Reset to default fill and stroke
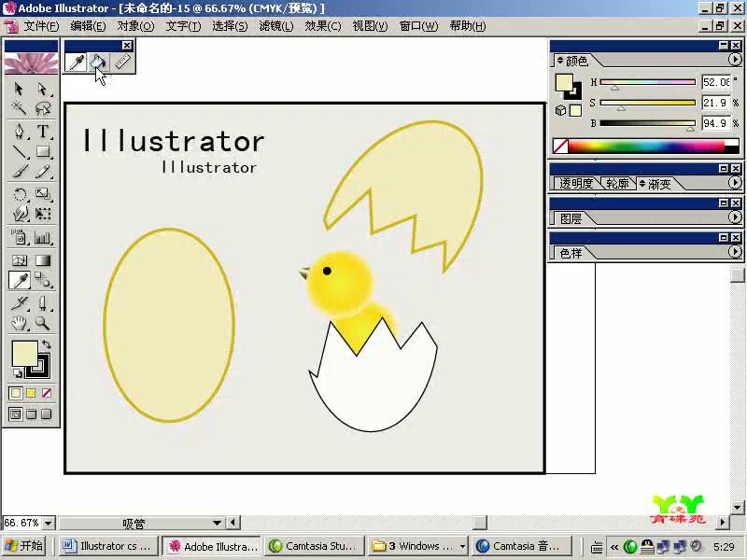The height and width of the screenshot is (560, 747). coord(17,373)
